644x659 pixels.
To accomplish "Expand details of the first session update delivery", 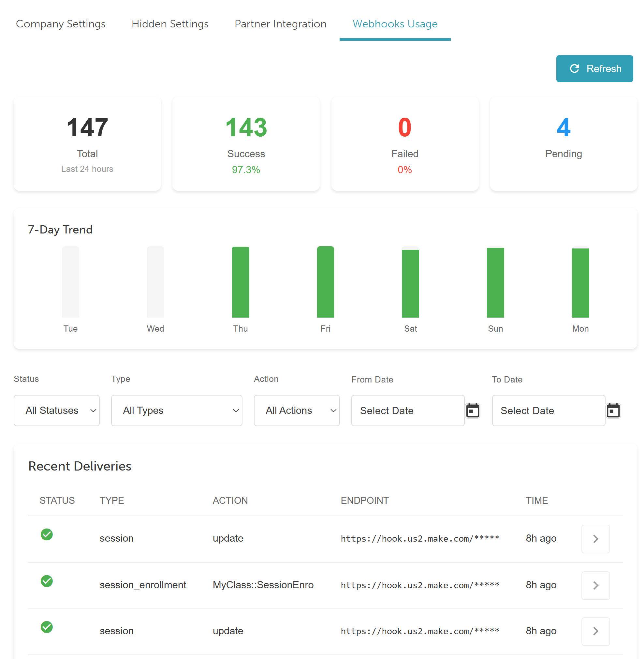I will (595, 539).
